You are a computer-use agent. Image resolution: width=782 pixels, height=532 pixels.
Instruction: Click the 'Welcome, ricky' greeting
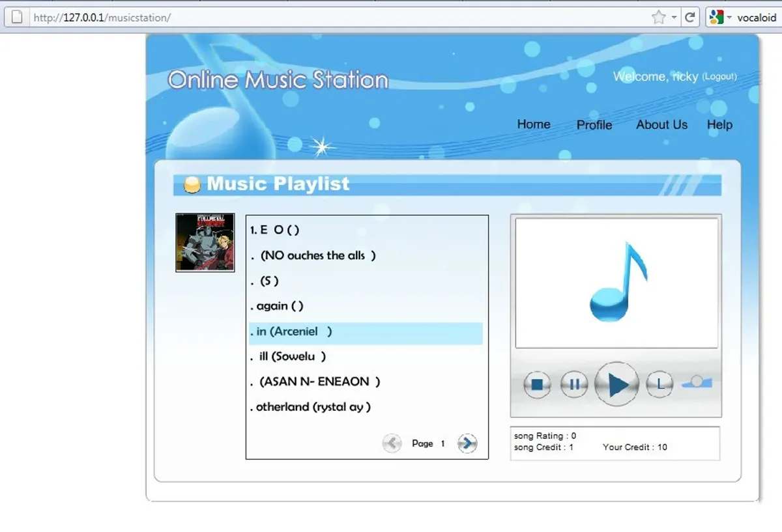[x=656, y=77]
